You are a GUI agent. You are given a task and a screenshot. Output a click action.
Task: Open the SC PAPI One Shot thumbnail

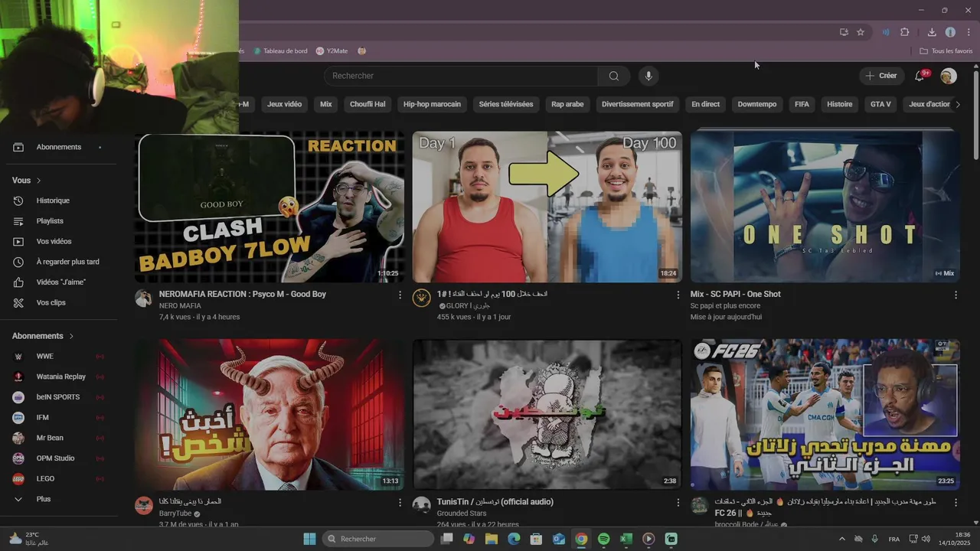tap(825, 207)
